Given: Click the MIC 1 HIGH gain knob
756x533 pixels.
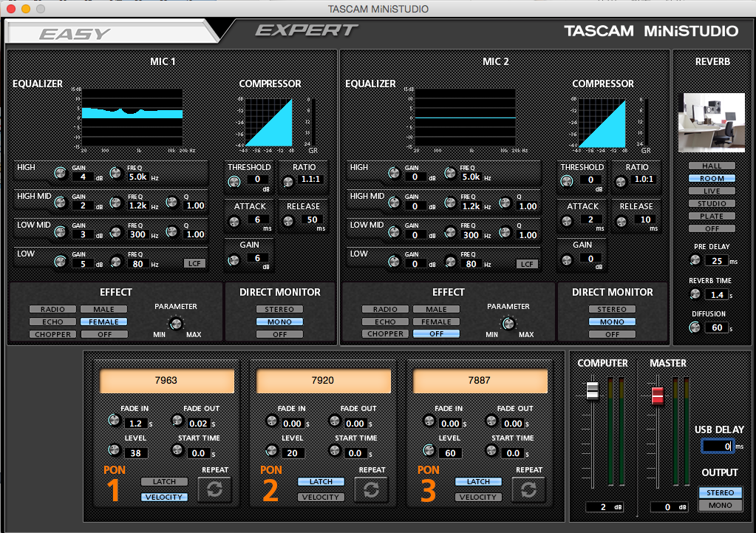Looking at the screenshot, I should (61, 173).
